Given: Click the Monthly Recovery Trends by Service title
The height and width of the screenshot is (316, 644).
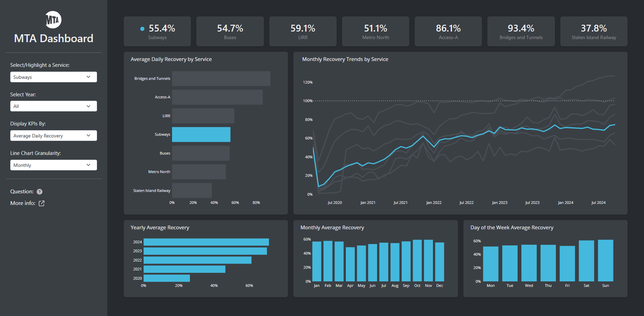Looking at the screenshot, I should (x=345, y=59).
